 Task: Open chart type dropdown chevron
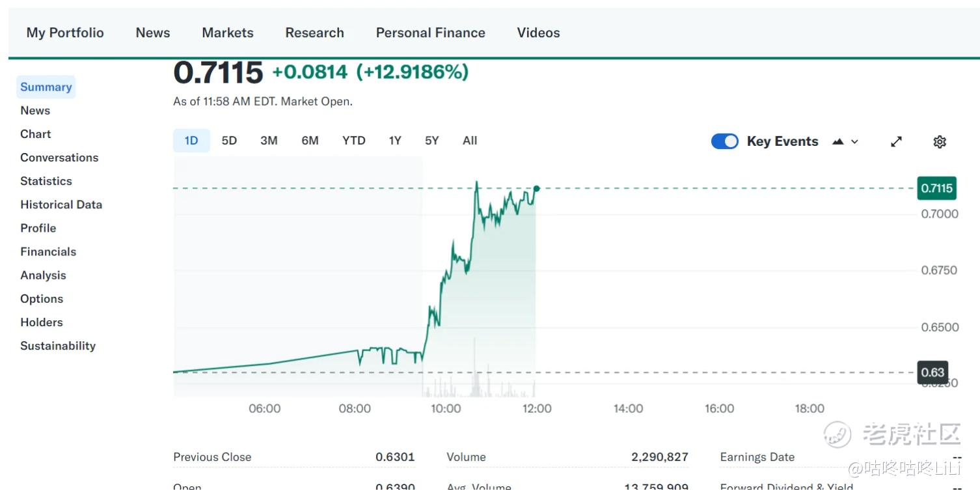tap(854, 141)
